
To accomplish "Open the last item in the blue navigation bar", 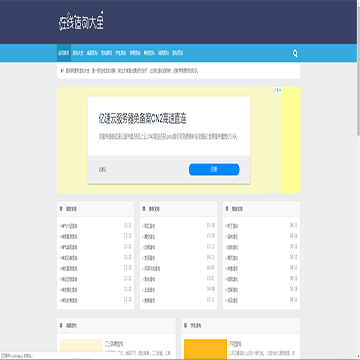I will coord(178,53).
